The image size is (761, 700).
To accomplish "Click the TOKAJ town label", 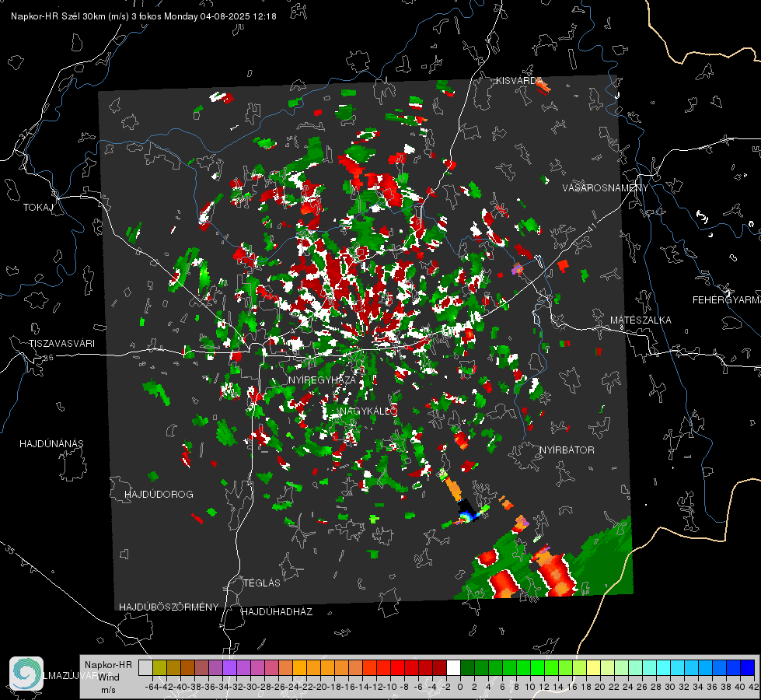I will tap(38, 208).
